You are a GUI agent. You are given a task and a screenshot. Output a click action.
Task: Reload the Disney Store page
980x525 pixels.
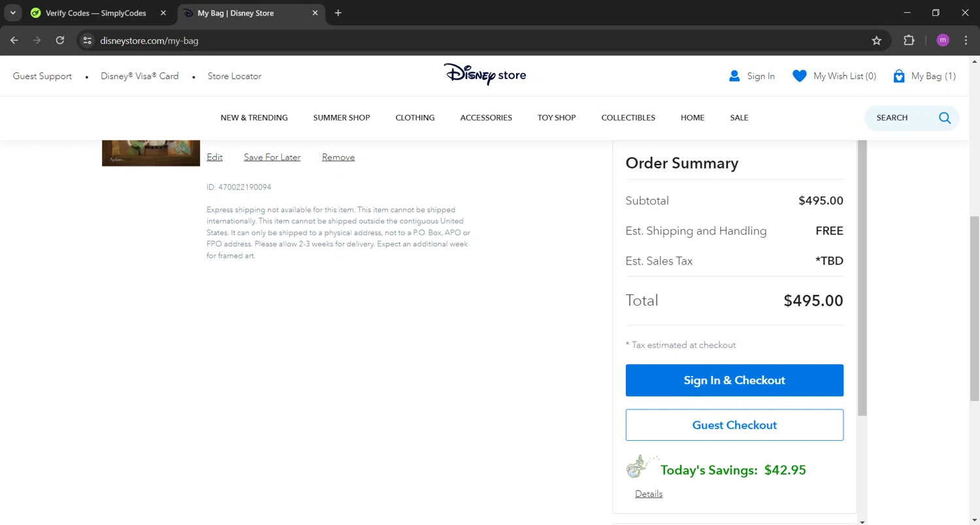[x=60, y=40]
